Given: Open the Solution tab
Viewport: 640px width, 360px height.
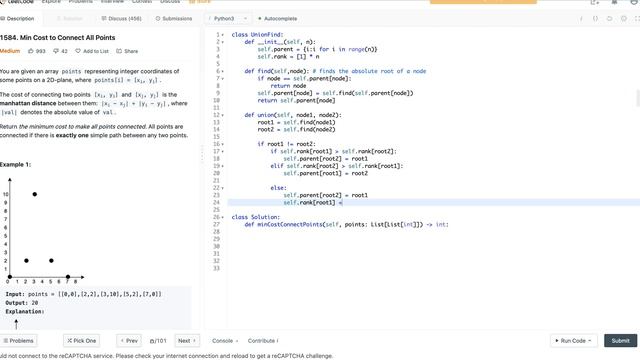Looking at the screenshot, I should pos(69,19).
